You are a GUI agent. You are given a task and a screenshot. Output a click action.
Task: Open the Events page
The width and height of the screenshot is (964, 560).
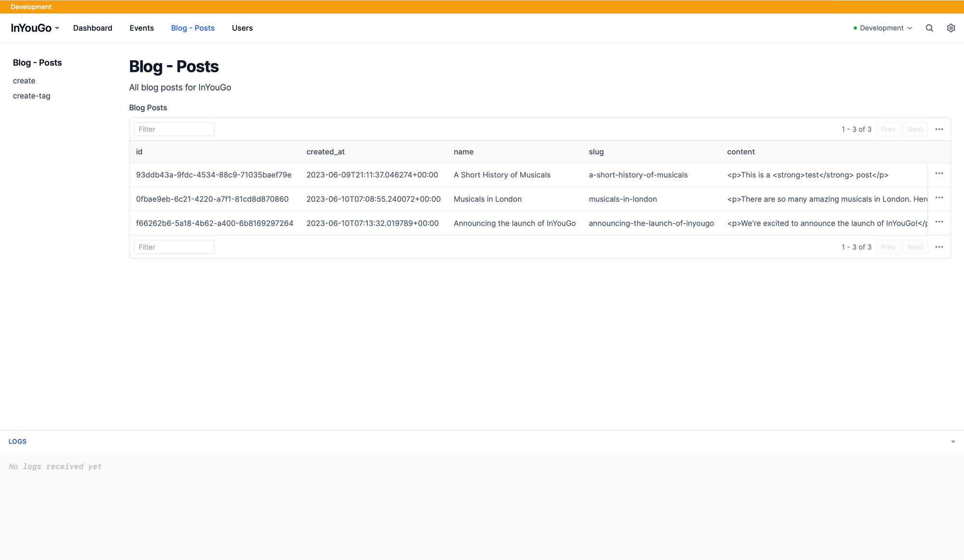142,28
